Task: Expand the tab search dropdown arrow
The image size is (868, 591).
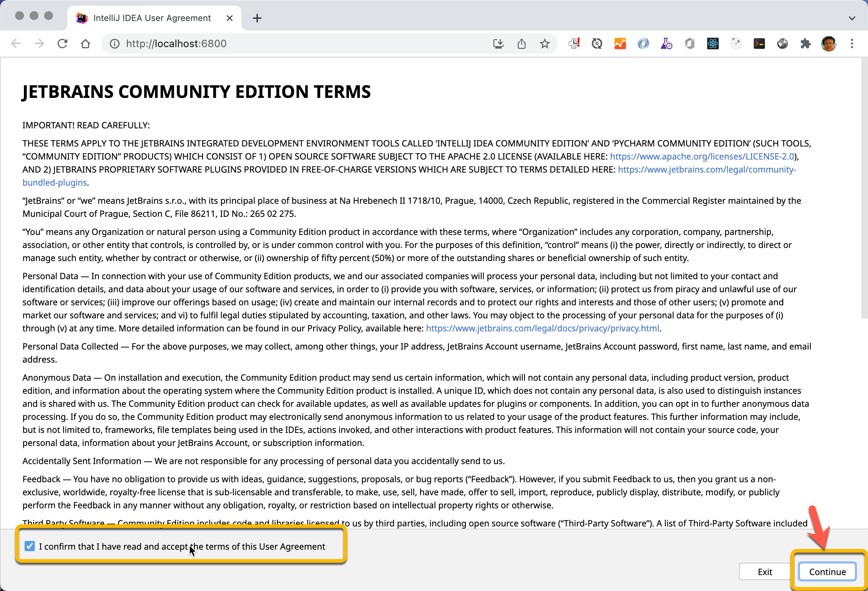Action: pos(852,18)
